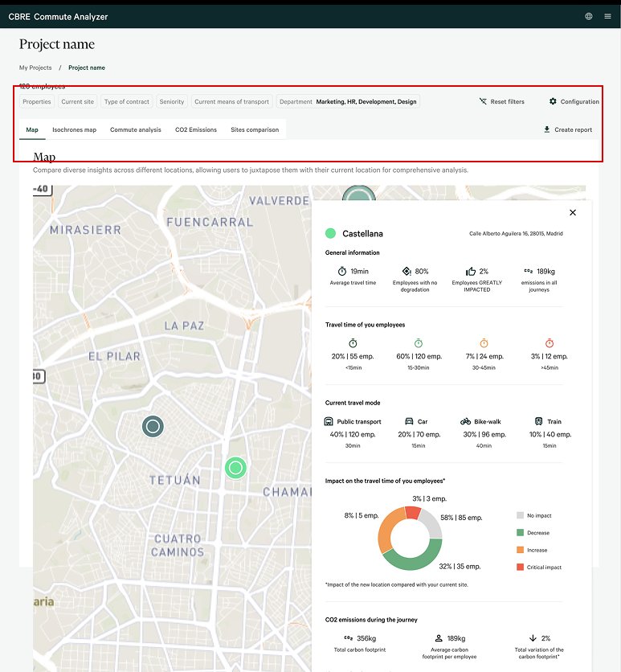
Task: Click the Create report button label
Action: [573, 129]
